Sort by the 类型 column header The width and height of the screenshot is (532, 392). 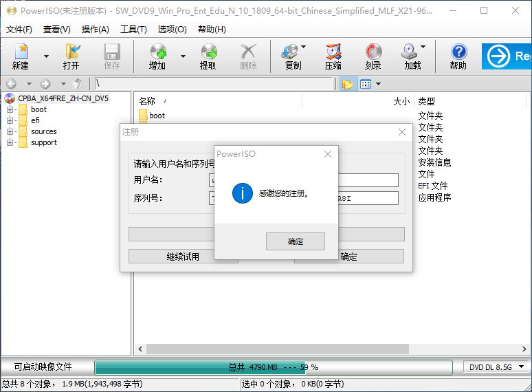(426, 101)
